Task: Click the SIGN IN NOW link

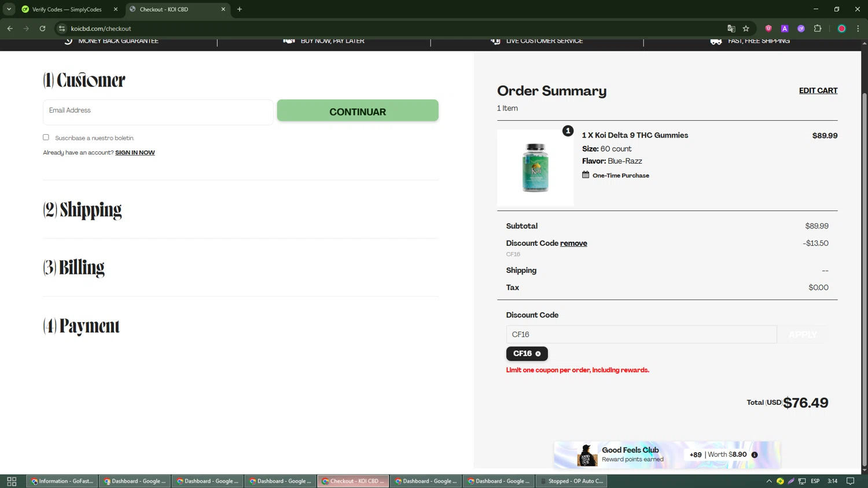Action: pos(135,153)
